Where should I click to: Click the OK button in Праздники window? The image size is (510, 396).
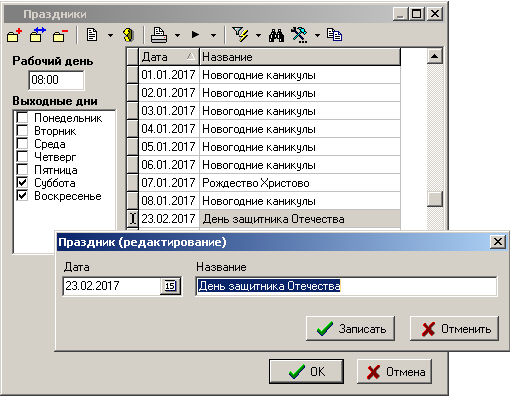pyautogui.click(x=306, y=371)
